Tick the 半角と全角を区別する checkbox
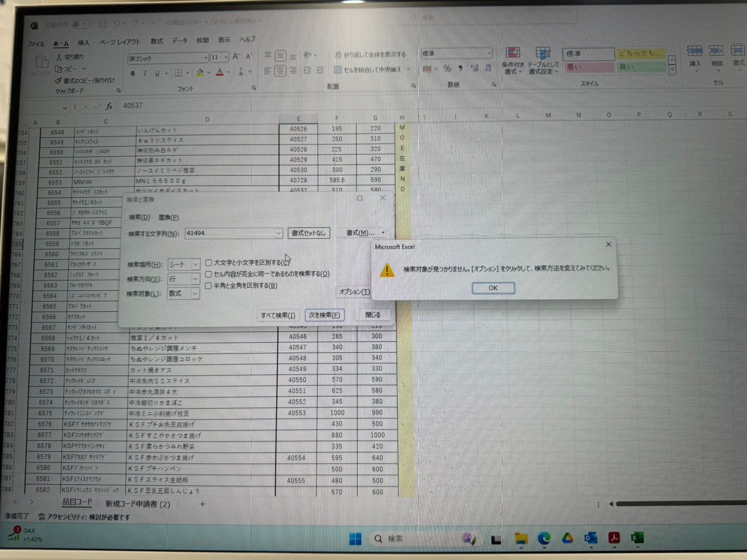Image resolution: width=747 pixels, height=560 pixels. (208, 286)
